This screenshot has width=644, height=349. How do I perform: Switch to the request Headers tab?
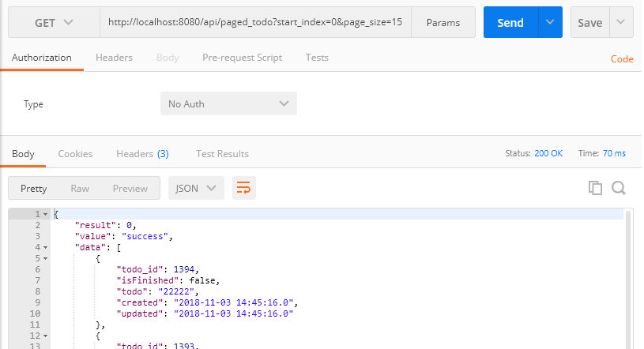(114, 58)
